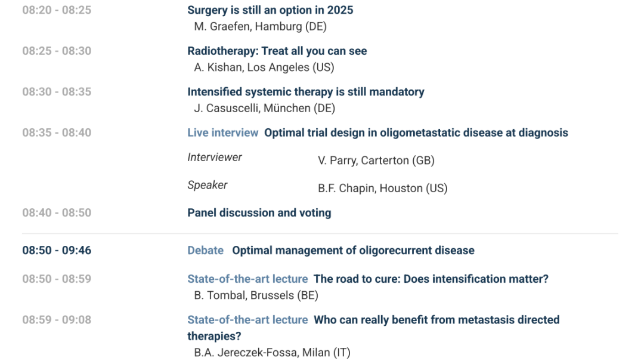Select speaker B.A. Jereczek-Fossa, Milan
This screenshot has height=364, width=644.
pos(272,353)
